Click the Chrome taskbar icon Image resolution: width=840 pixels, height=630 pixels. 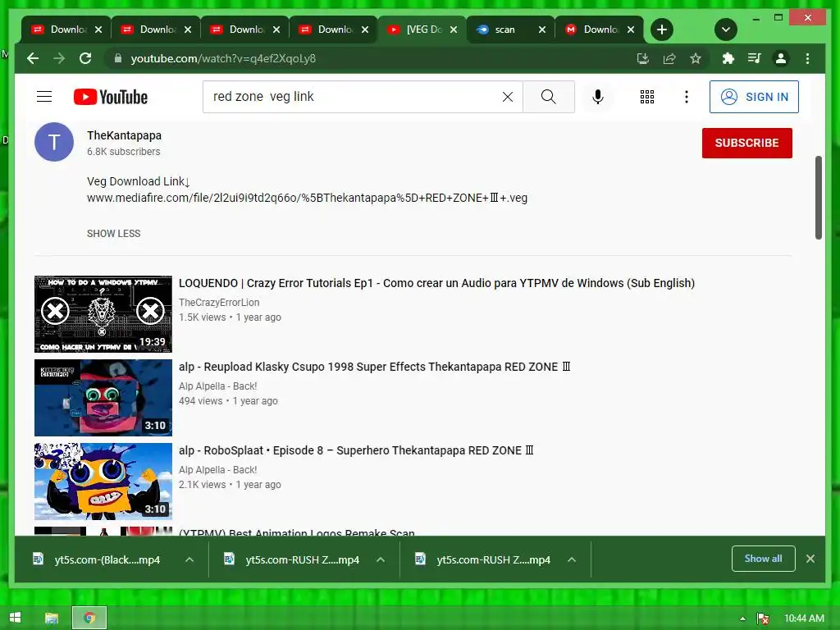[x=89, y=619]
